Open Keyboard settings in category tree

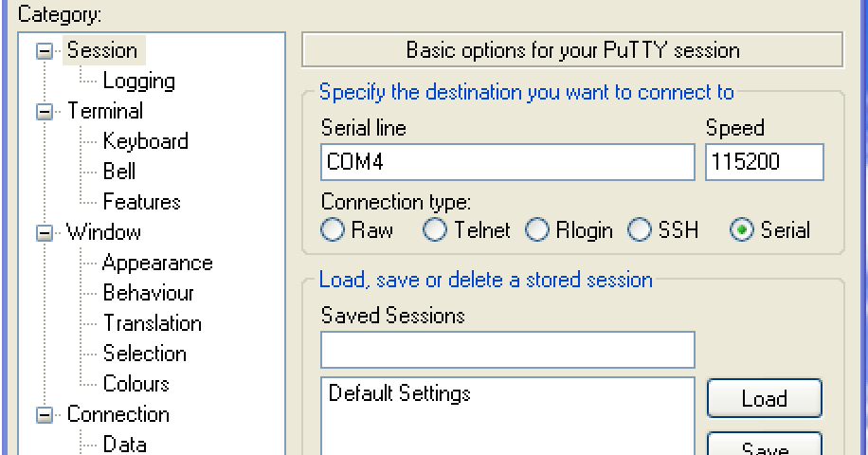pos(145,142)
